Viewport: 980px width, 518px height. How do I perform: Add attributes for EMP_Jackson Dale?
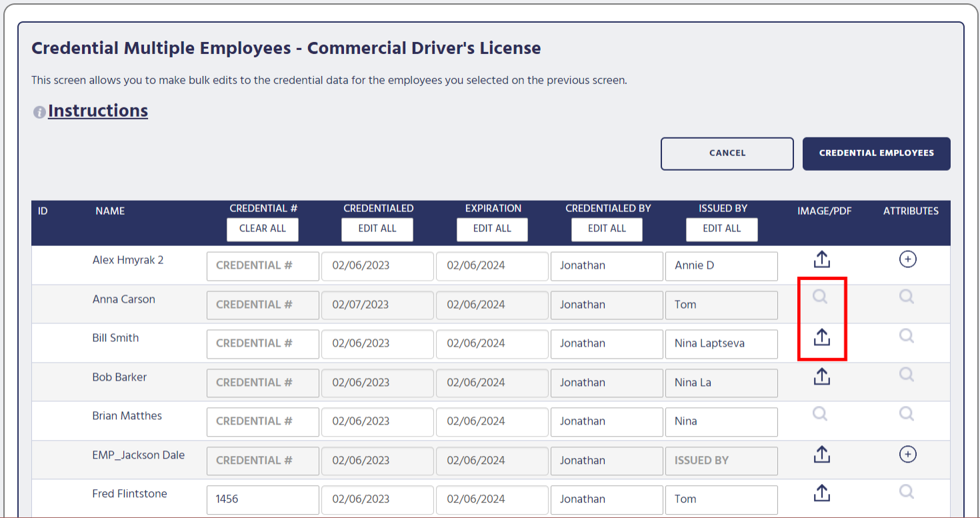click(907, 454)
